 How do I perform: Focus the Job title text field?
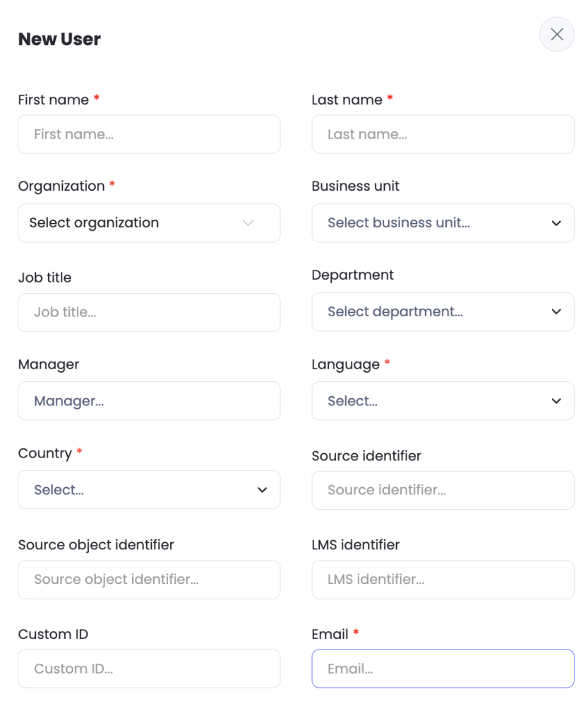(149, 312)
